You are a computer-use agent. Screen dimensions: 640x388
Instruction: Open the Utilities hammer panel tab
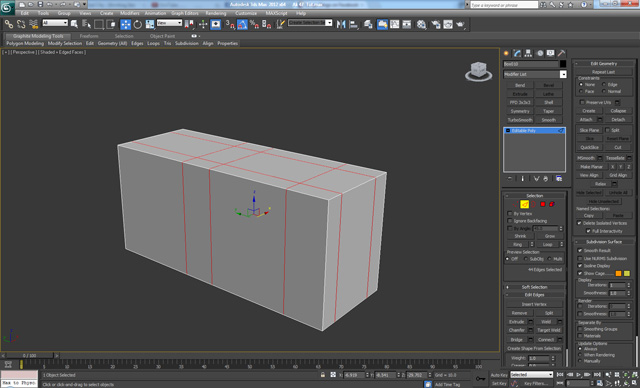coord(562,53)
